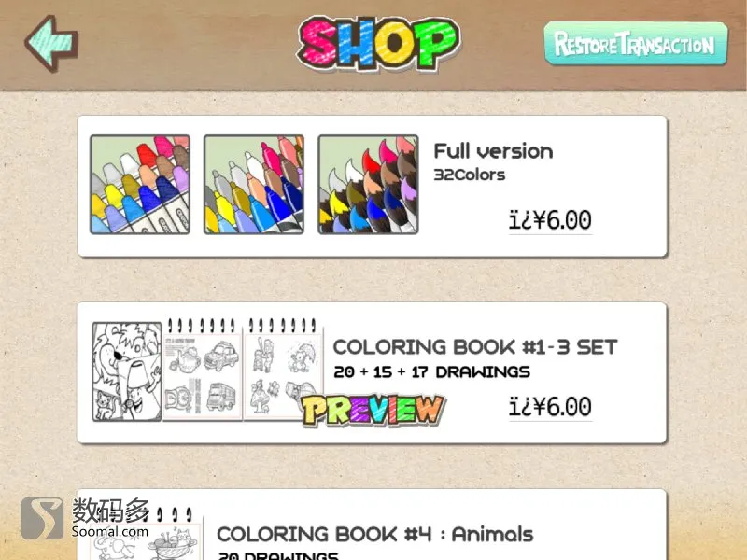Click the Restore Transaction button
Image resolution: width=747 pixels, height=560 pixels.
636,43
